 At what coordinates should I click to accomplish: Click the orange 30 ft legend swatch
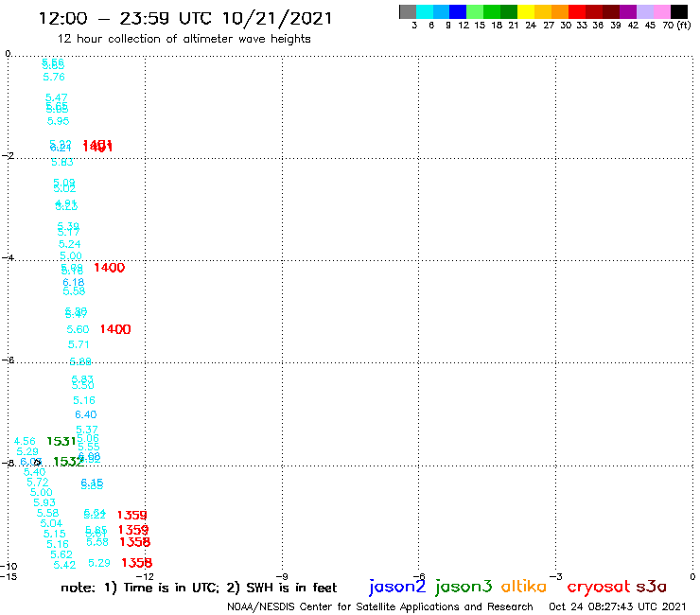(560, 11)
